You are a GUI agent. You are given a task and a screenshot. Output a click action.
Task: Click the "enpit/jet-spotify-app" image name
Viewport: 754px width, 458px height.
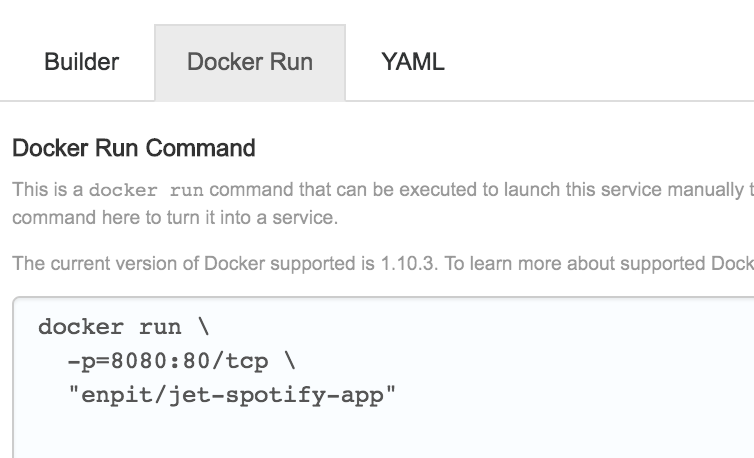click(x=232, y=393)
